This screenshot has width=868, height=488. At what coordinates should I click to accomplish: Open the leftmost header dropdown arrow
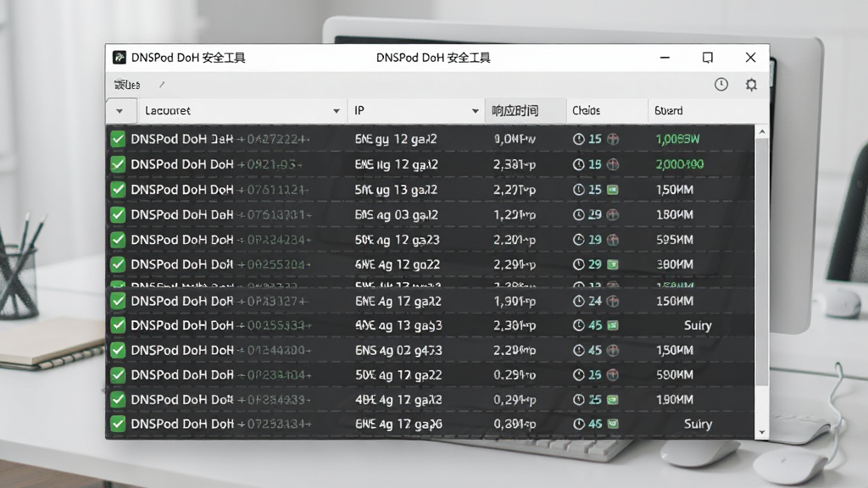[120, 111]
